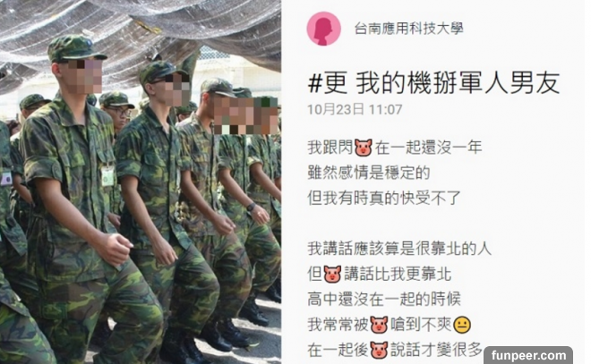Viewport: 591px width, 364px height.
Task: Click the text line 但我有時真的快受不了
Action: pos(384,198)
